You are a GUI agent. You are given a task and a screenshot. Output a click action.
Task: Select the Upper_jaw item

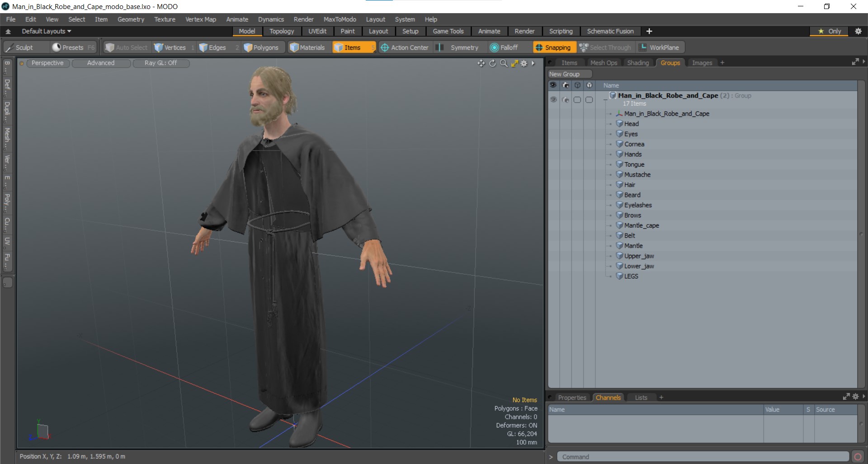pos(639,256)
